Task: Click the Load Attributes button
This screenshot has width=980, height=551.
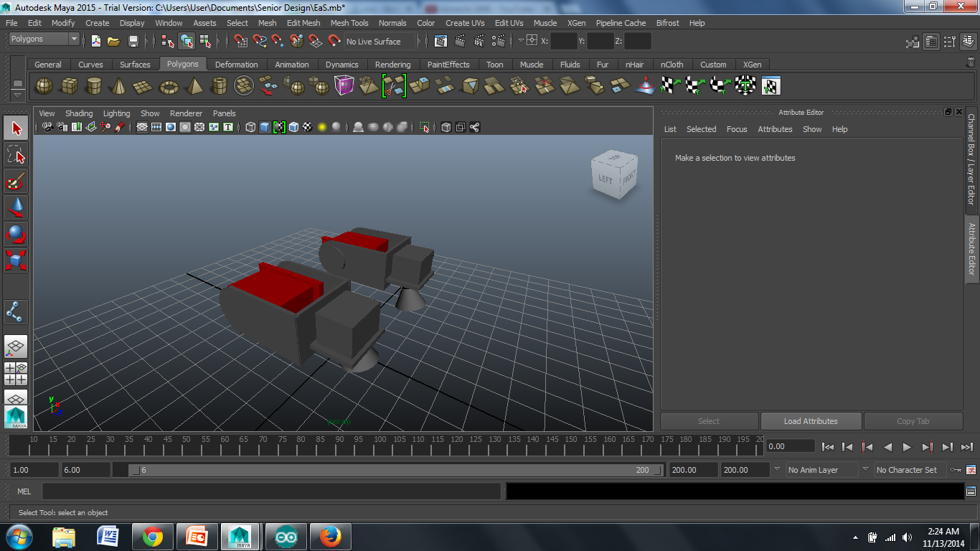Action: tap(810, 421)
